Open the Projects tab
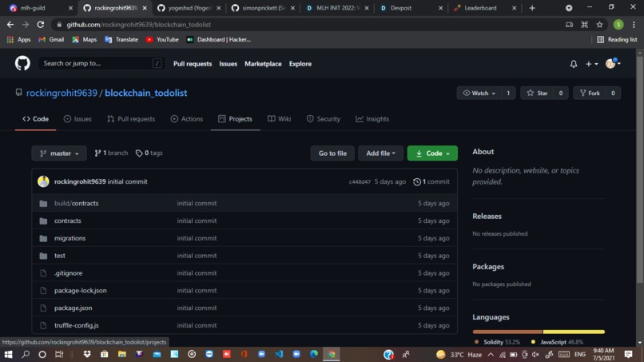644x362 pixels. tap(236, 119)
